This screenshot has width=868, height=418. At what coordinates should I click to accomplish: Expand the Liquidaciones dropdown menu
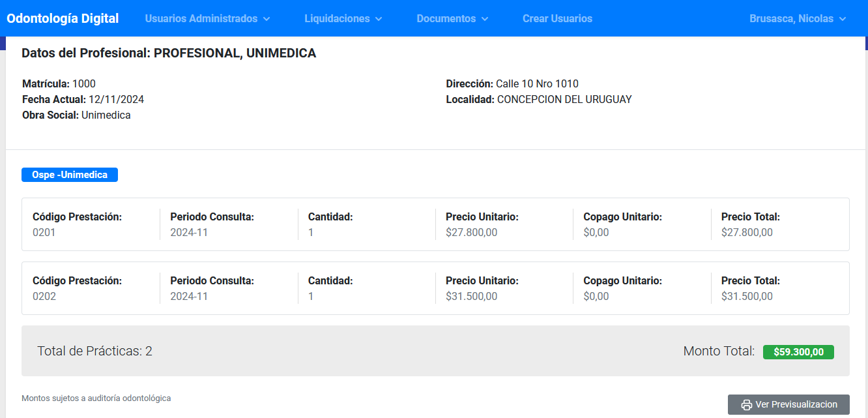click(x=337, y=18)
